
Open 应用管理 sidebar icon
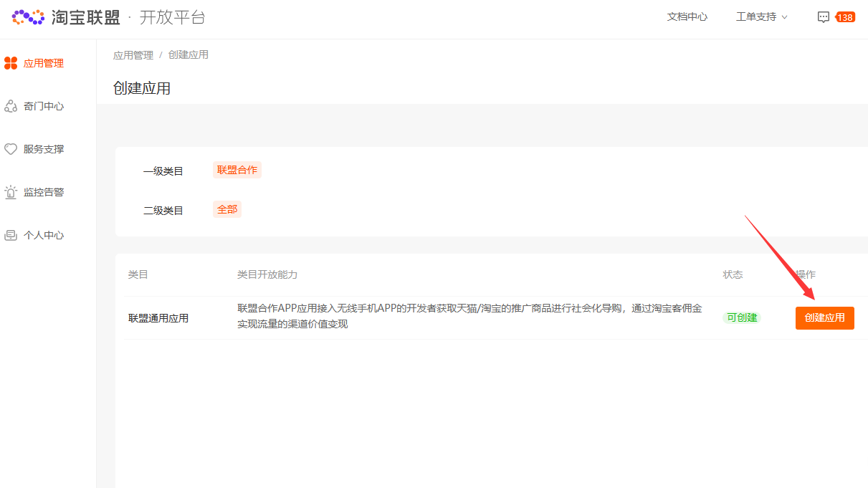tap(11, 63)
